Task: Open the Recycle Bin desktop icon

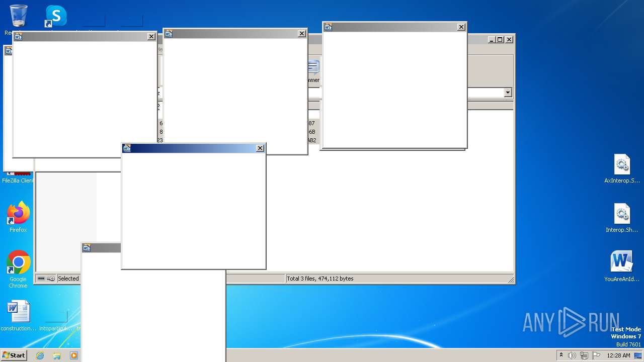Action: 19,16
